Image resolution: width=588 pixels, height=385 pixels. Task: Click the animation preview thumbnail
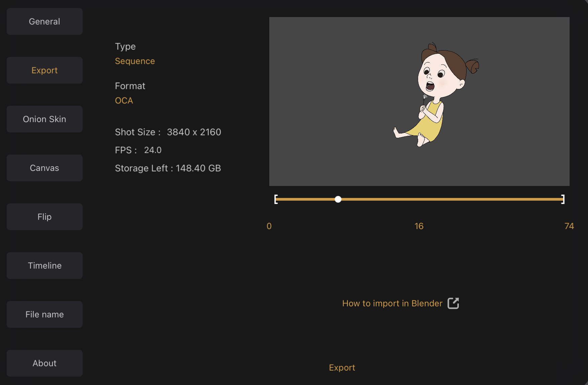(419, 101)
